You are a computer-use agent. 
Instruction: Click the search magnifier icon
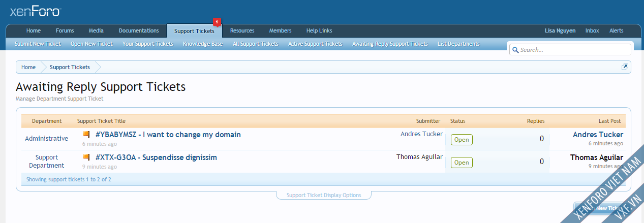point(515,50)
